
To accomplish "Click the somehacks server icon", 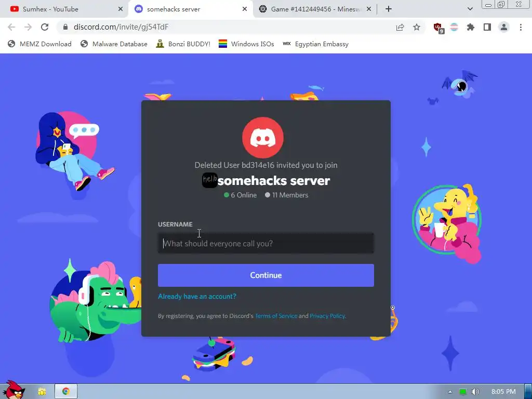I will point(210,180).
